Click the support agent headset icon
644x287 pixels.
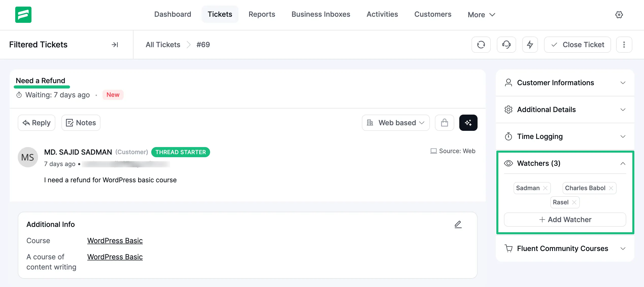coord(506,44)
